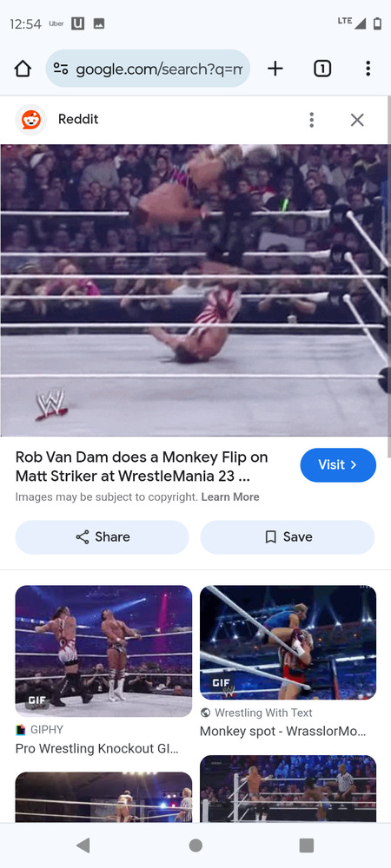Screen dimensions: 391x868
Task: Open the Learn More copyright link
Action: pyautogui.click(x=230, y=497)
